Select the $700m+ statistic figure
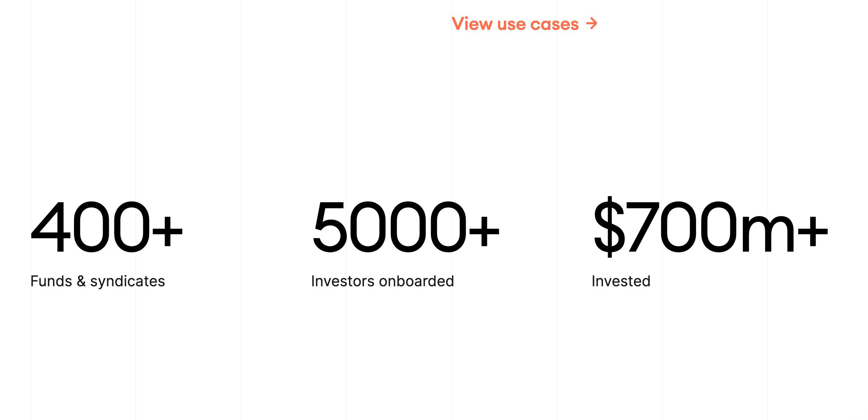 click(710, 227)
